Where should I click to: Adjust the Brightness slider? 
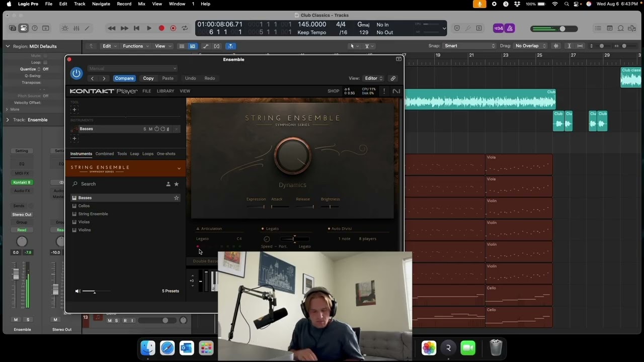[x=330, y=207]
